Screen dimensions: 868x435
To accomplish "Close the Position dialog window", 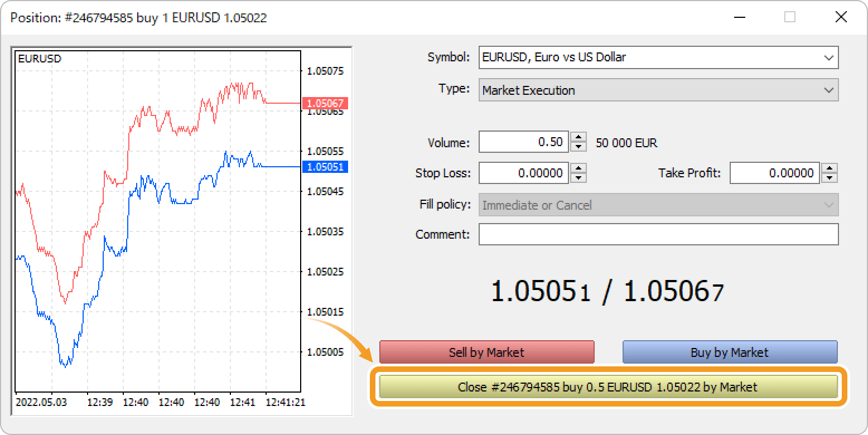I will coord(841,17).
